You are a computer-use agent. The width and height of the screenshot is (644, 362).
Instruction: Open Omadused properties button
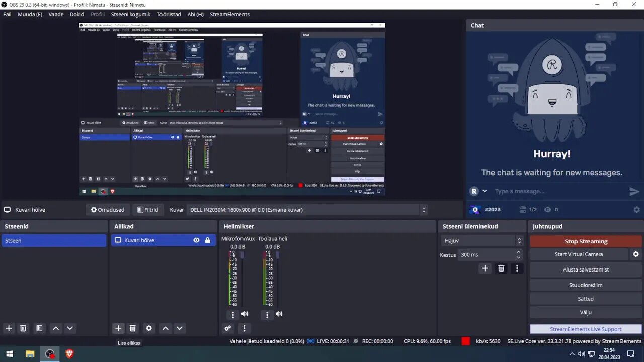click(x=107, y=210)
